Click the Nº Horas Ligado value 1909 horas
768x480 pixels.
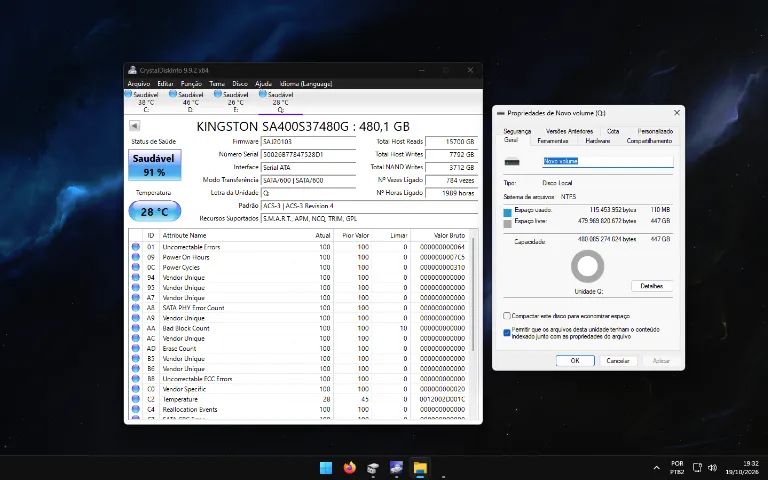(451, 193)
